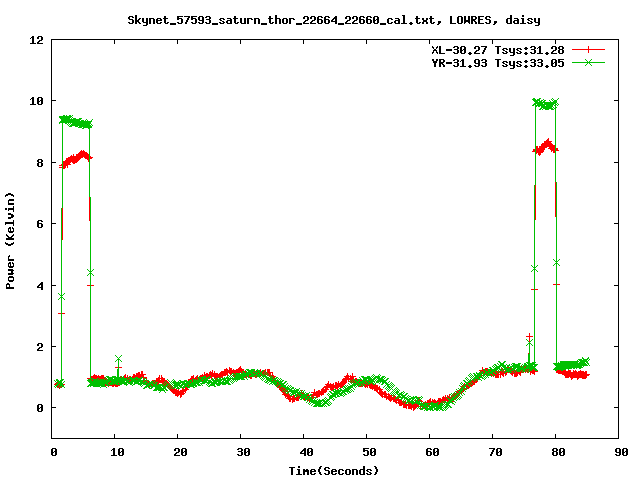
Task: Click the y-axis tick label 4
Action: (40, 286)
